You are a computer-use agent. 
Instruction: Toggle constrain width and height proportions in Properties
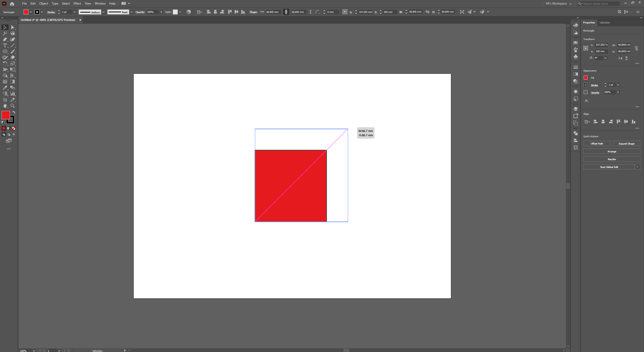636,48
